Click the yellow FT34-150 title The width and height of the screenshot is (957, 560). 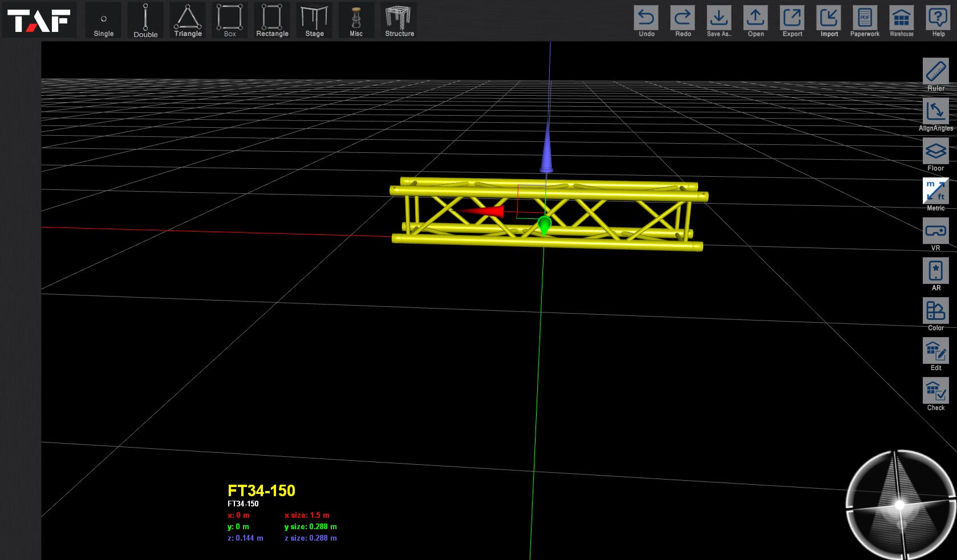(x=261, y=490)
